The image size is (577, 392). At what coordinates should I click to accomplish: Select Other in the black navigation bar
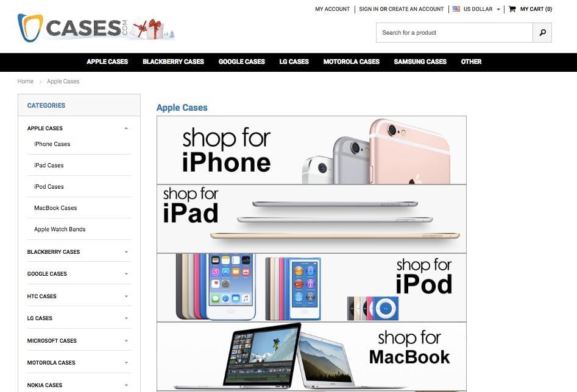[x=471, y=61]
